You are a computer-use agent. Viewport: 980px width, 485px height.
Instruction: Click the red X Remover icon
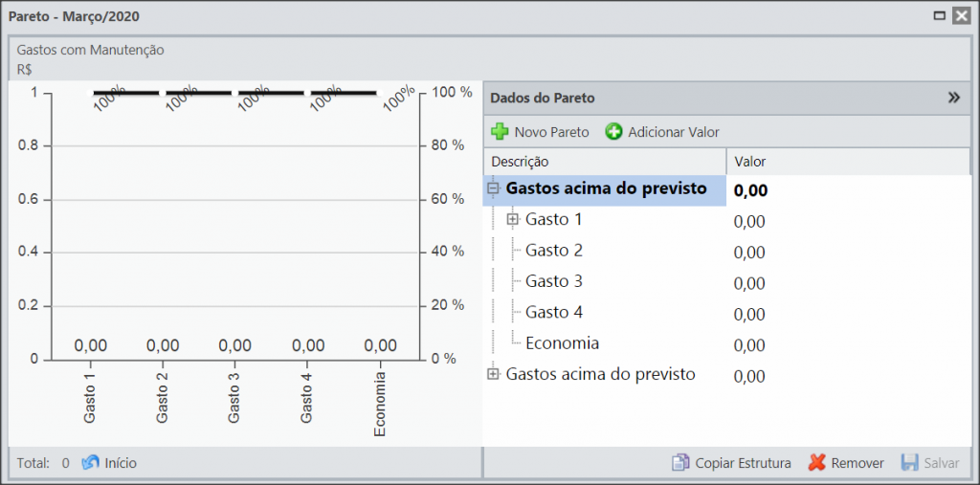(x=817, y=463)
